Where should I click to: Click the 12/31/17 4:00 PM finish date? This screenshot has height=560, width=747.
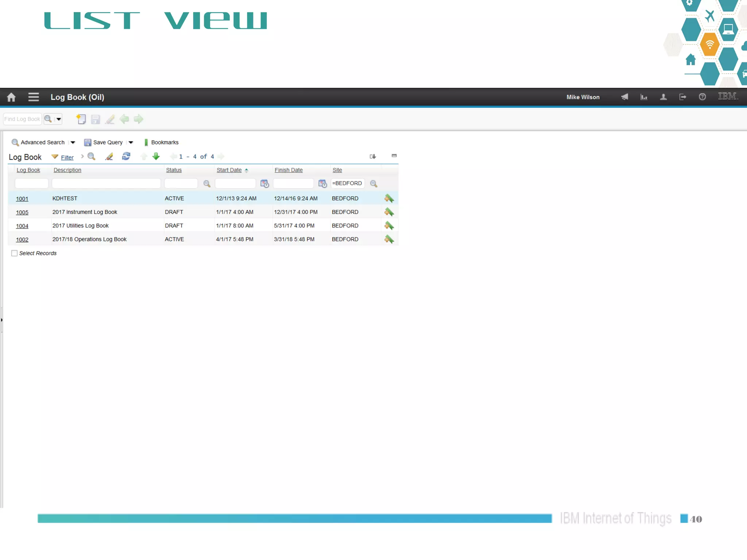pyautogui.click(x=295, y=212)
